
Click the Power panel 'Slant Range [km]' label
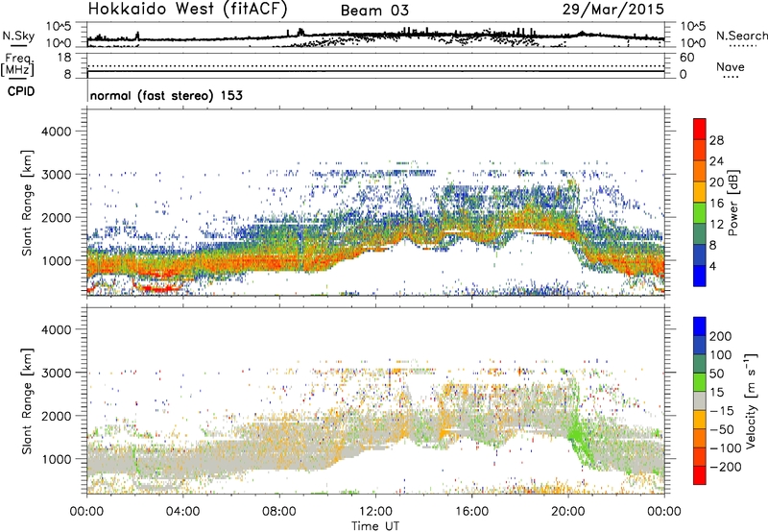pos(27,203)
